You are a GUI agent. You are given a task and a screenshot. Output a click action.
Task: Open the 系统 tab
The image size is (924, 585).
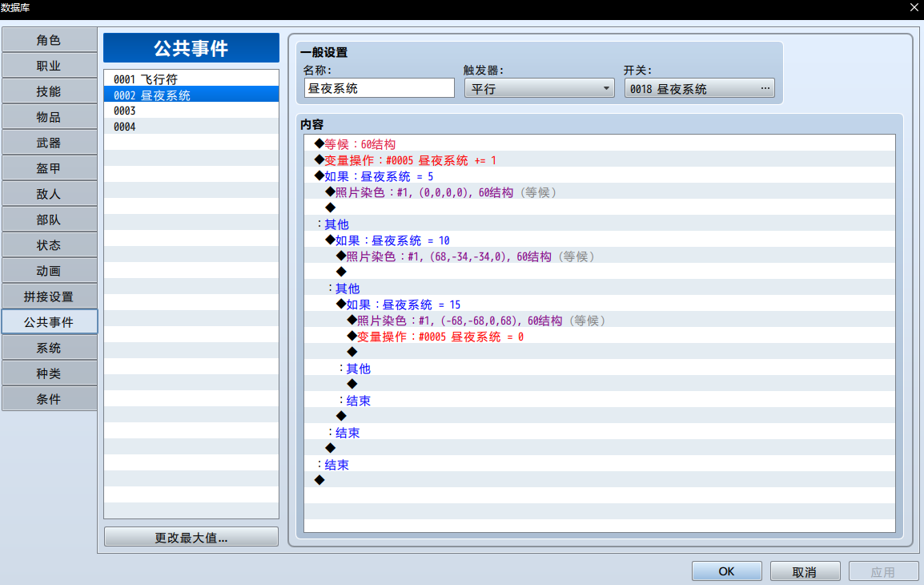coord(49,348)
